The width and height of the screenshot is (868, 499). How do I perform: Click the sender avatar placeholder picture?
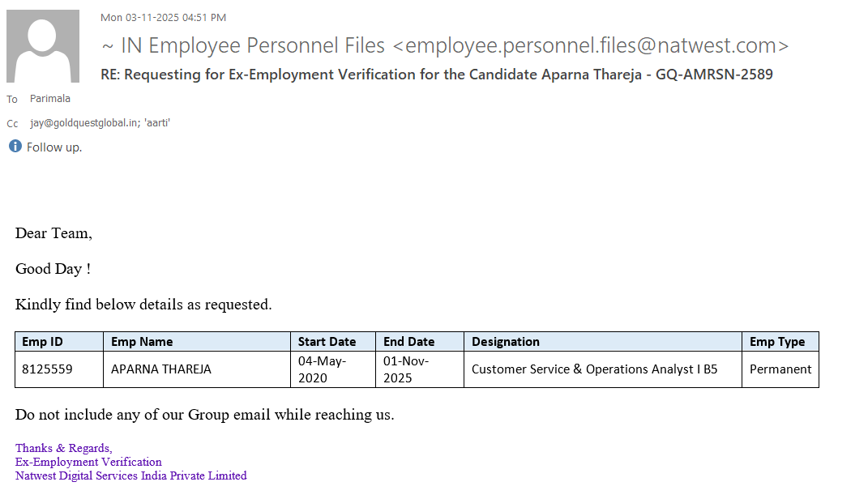point(43,46)
